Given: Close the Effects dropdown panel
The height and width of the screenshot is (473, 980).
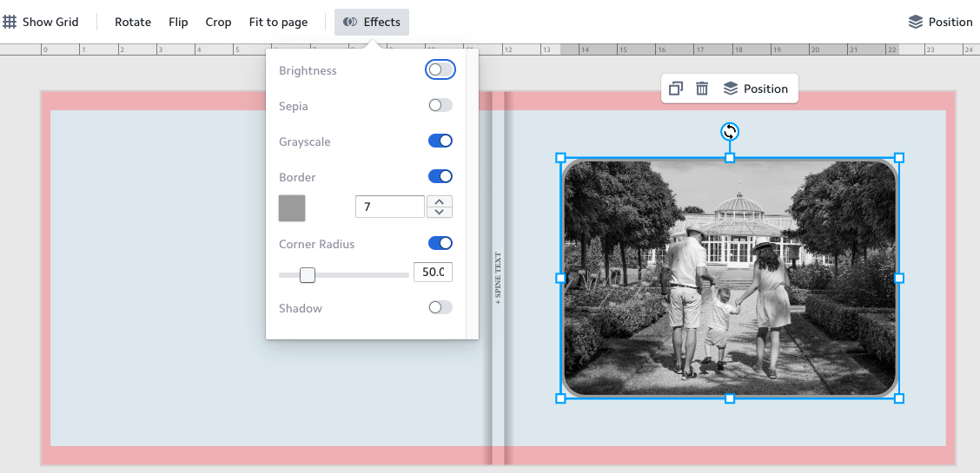Looking at the screenshot, I should tap(372, 22).
